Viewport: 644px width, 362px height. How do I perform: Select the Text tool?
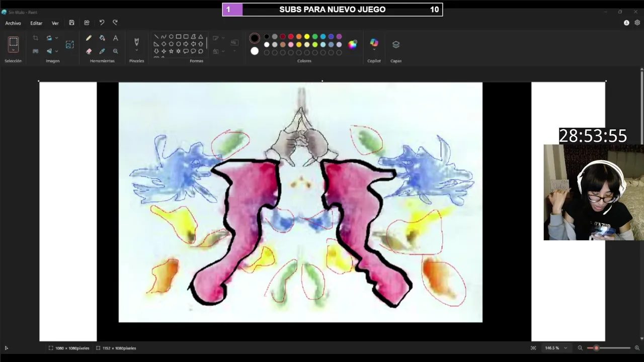click(x=115, y=38)
